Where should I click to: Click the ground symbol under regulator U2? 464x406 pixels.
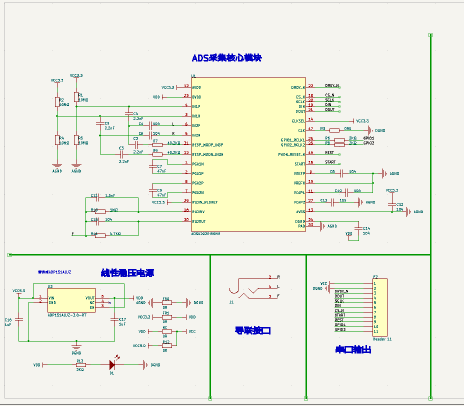(76, 345)
